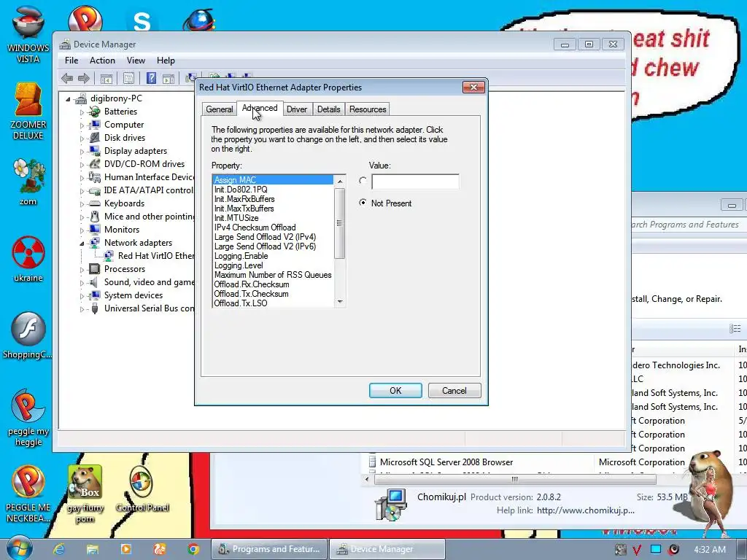The width and height of the screenshot is (747, 560).
Task: Collapse the Network adapters node
Action: point(82,244)
